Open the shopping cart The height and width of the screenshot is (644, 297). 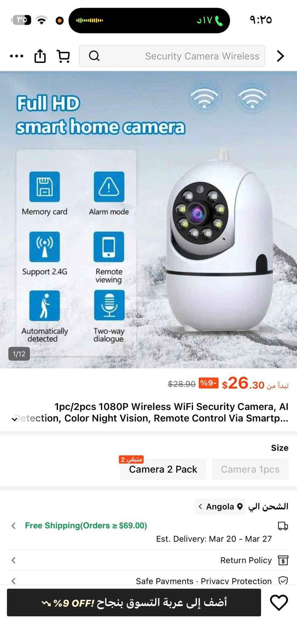coord(63,56)
